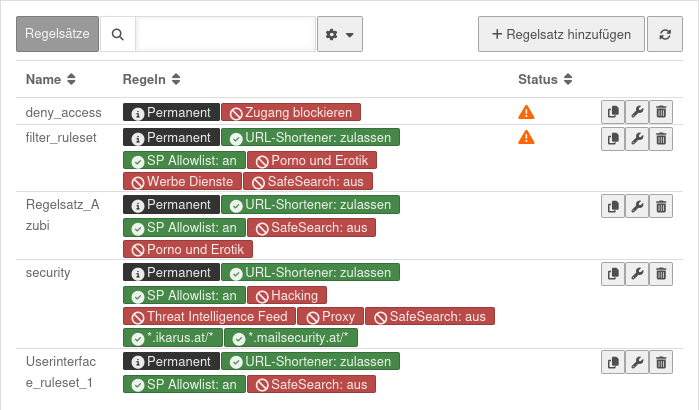699x410 pixels.
Task: Click the Zugang blockieren rule tag
Action: 291,113
